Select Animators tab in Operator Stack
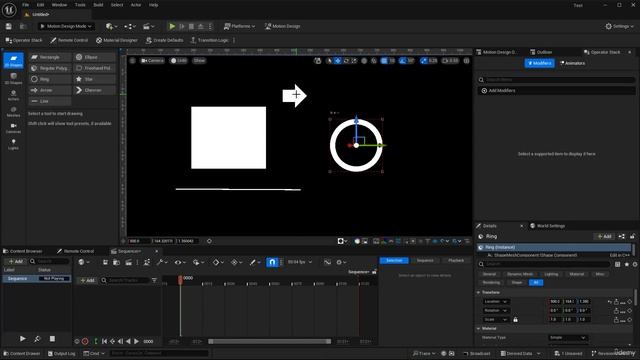The height and width of the screenshot is (360, 640). point(573,63)
